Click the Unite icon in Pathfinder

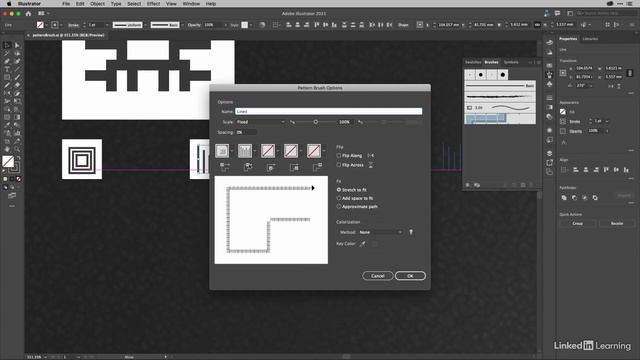coord(564,198)
